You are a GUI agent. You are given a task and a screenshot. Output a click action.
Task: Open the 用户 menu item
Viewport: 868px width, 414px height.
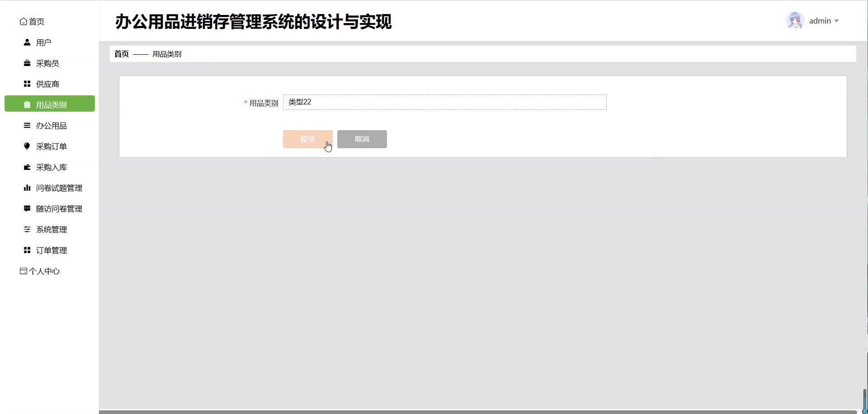pyautogui.click(x=50, y=42)
